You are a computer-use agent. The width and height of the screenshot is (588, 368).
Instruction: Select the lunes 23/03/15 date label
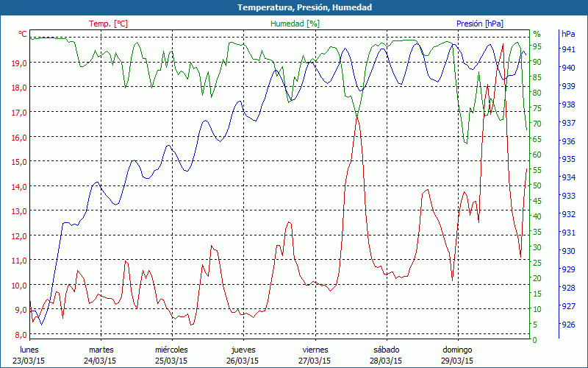29,355
